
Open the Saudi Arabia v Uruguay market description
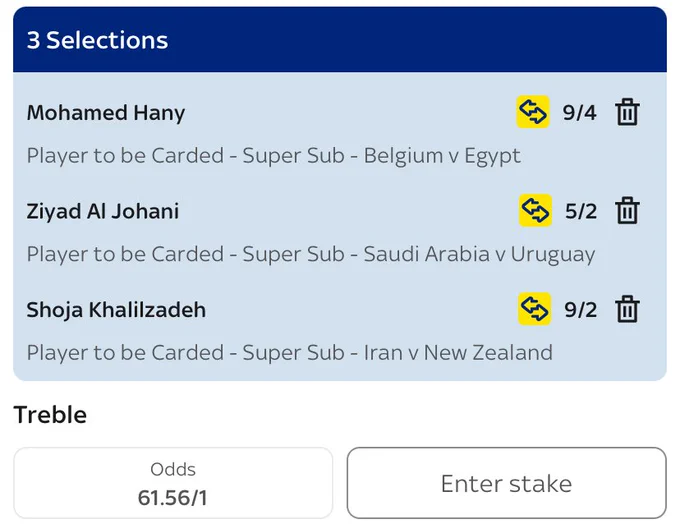coord(311,254)
